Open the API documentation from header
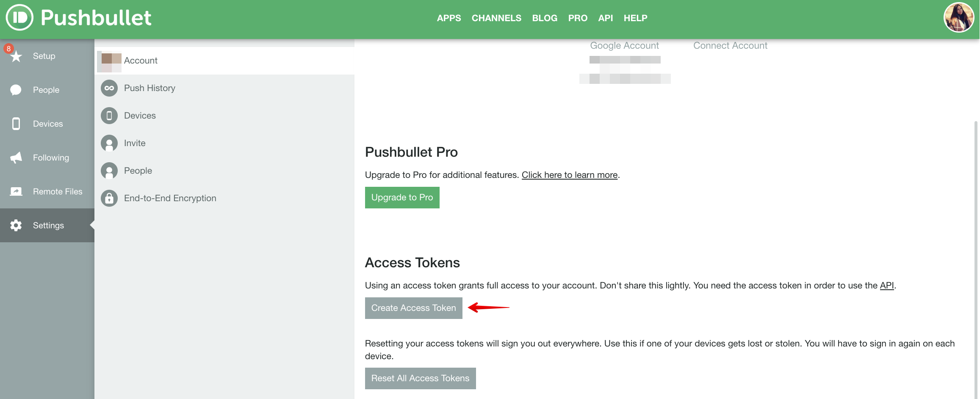The height and width of the screenshot is (399, 980). click(x=606, y=18)
